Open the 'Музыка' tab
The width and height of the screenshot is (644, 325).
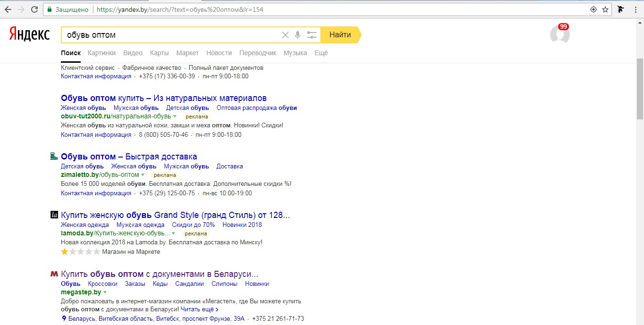(x=295, y=53)
